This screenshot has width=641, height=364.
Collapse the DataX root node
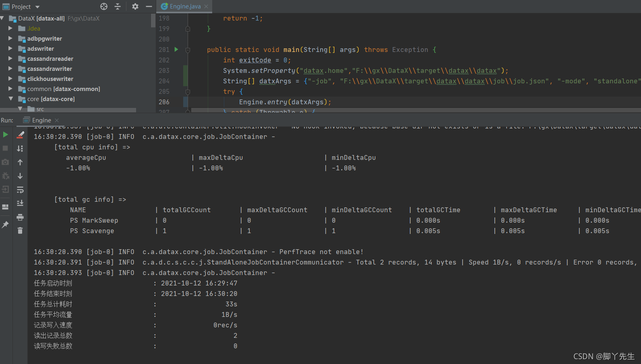click(x=2, y=18)
